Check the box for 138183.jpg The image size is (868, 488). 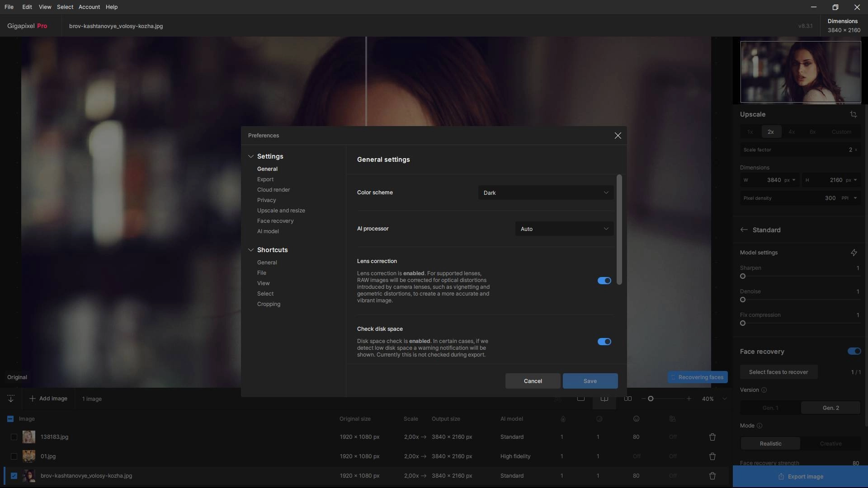click(x=14, y=437)
